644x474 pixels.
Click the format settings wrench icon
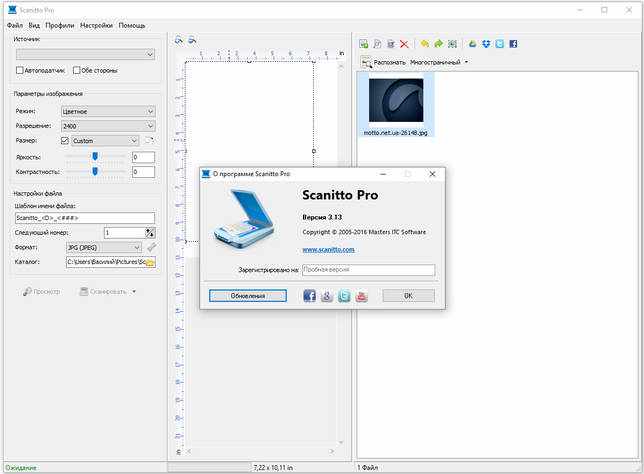pos(151,247)
